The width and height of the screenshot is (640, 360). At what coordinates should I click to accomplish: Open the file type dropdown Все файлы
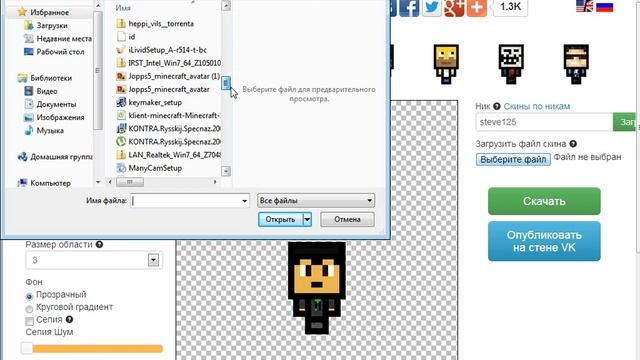point(316,200)
